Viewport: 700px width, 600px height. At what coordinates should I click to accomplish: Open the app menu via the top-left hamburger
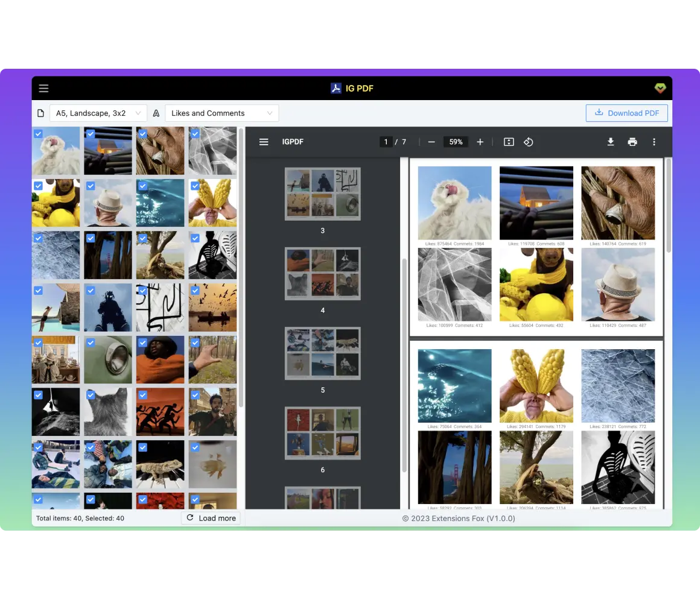[x=43, y=88]
